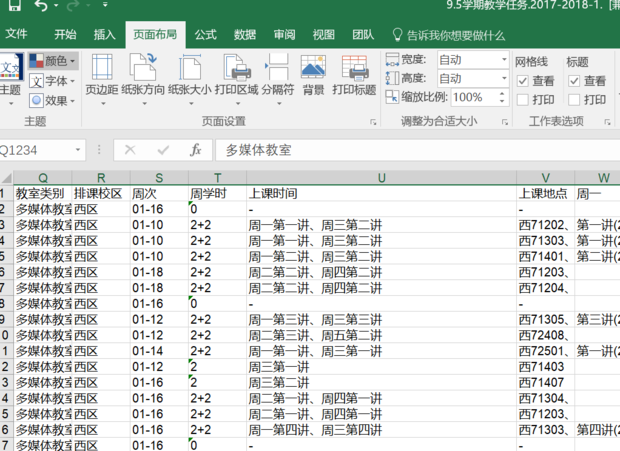Click the formula bar showing 多媒体教室
The image size is (620, 451).
point(418,150)
